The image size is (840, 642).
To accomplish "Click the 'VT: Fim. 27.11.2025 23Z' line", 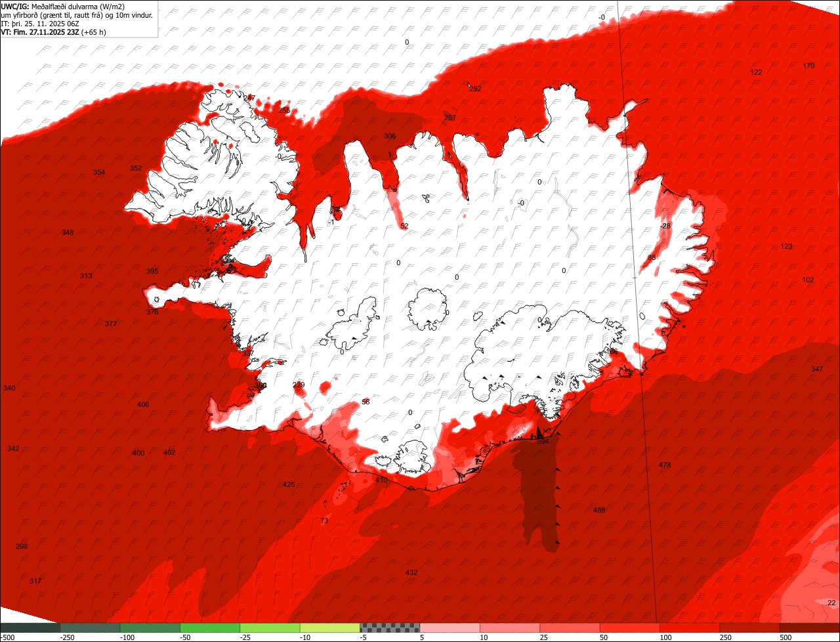I will [39, 32].
